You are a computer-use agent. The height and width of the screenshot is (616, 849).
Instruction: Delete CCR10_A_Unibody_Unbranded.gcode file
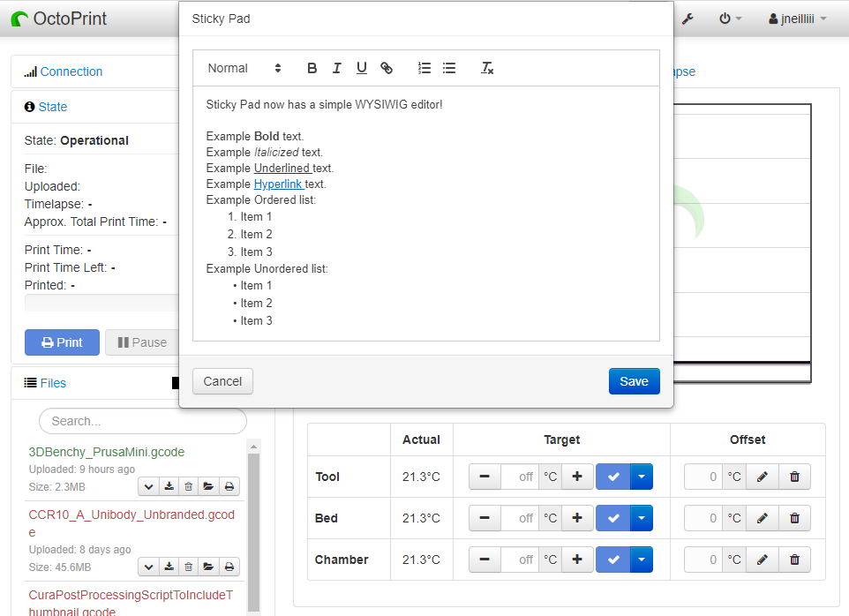click(189, 567)
